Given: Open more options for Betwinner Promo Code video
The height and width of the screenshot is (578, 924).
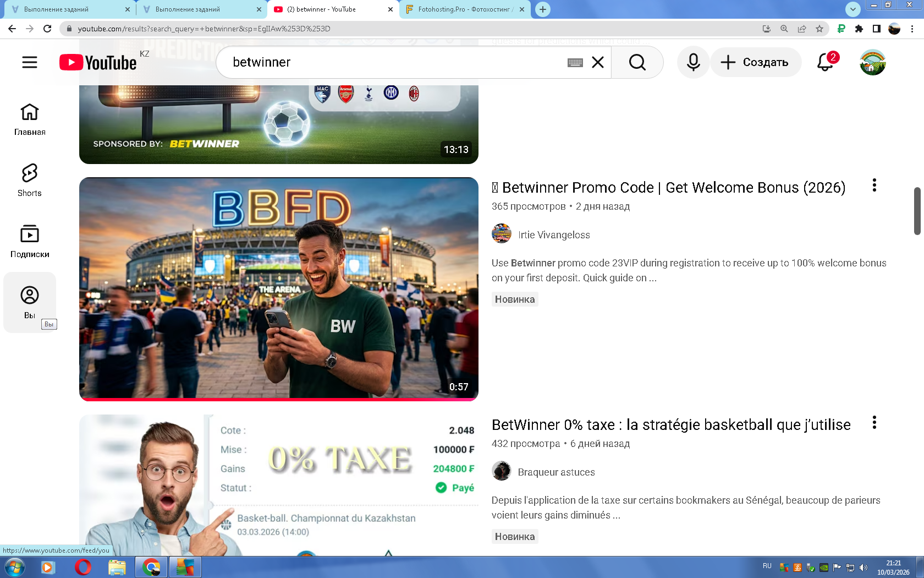Looking at the screenshot, I should [874, 186].
